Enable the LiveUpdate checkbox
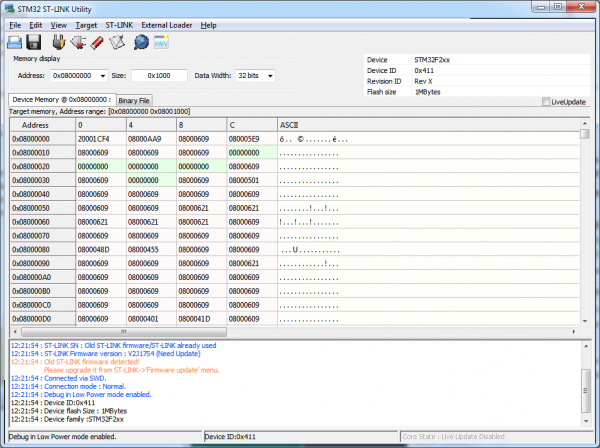600x448 pixels. 546,102
